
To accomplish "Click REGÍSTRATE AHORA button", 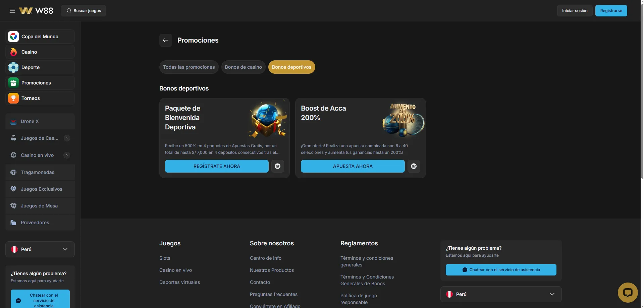I will click(x=217, y=166).
